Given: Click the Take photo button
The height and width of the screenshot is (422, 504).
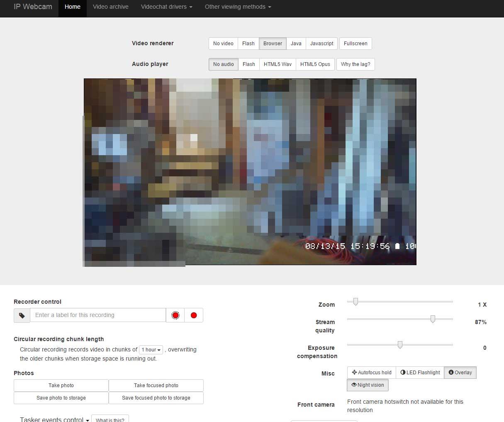Looking at the screenshot, I should (x=61, y=385).
